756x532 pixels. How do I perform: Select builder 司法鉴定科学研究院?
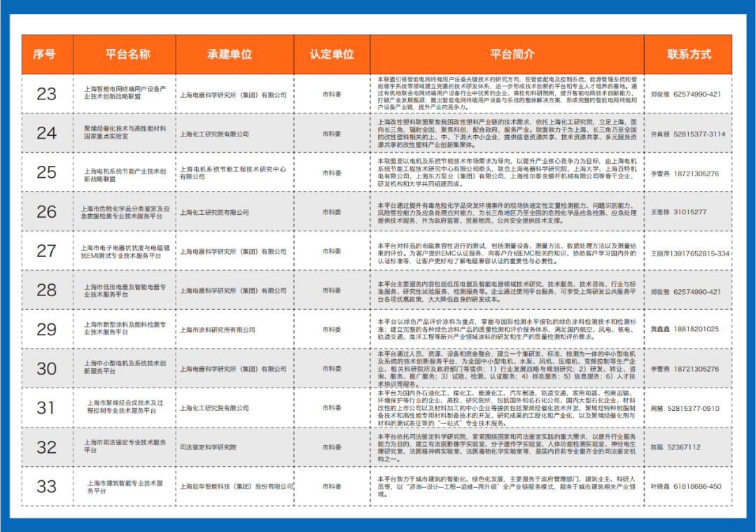click(208, 447)
